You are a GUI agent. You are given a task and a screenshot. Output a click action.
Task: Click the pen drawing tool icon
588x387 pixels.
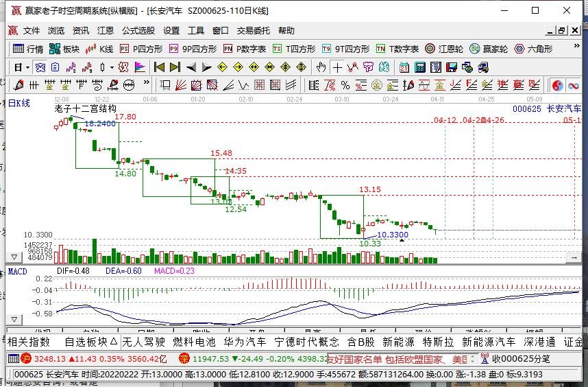pos(19,86)
